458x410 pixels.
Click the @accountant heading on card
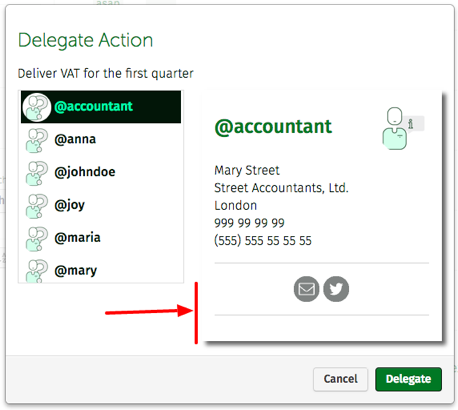coord(273,127)
